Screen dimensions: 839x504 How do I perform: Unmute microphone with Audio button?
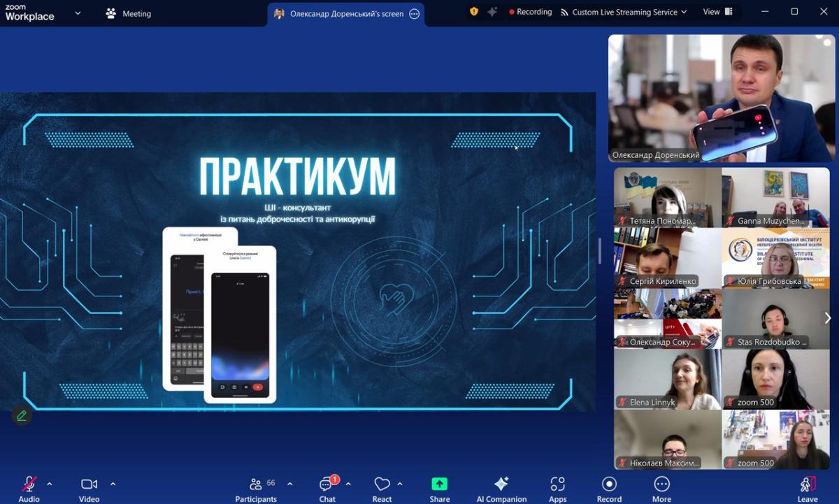click(x=29, y=489)
